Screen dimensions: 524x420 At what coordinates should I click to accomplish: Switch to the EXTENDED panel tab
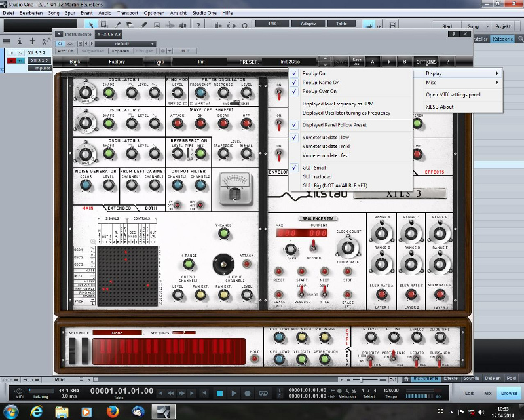119,208
